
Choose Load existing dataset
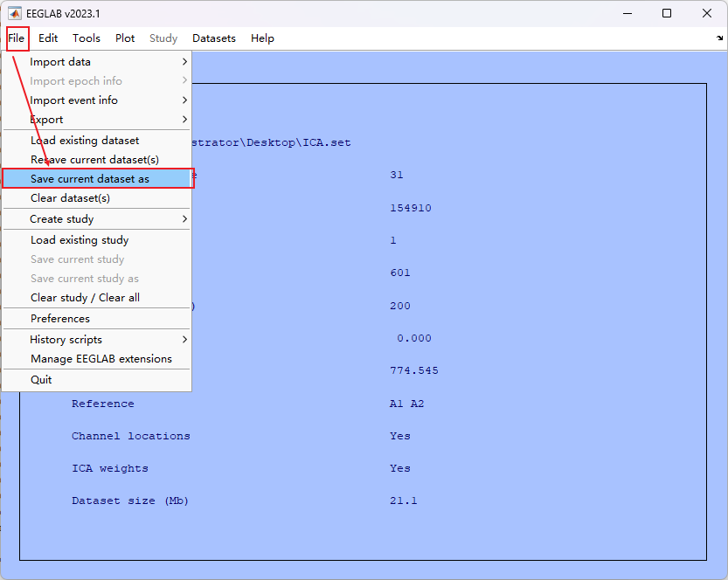point(97,141)
